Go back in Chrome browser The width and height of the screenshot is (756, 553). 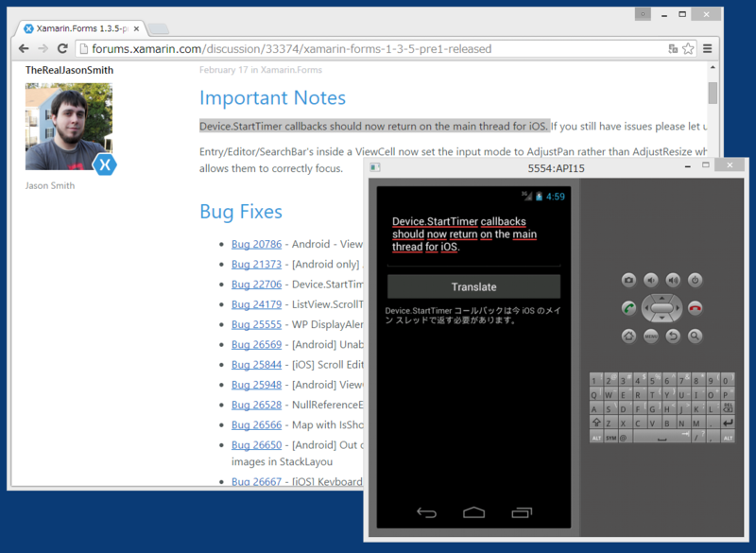[24, 49]
